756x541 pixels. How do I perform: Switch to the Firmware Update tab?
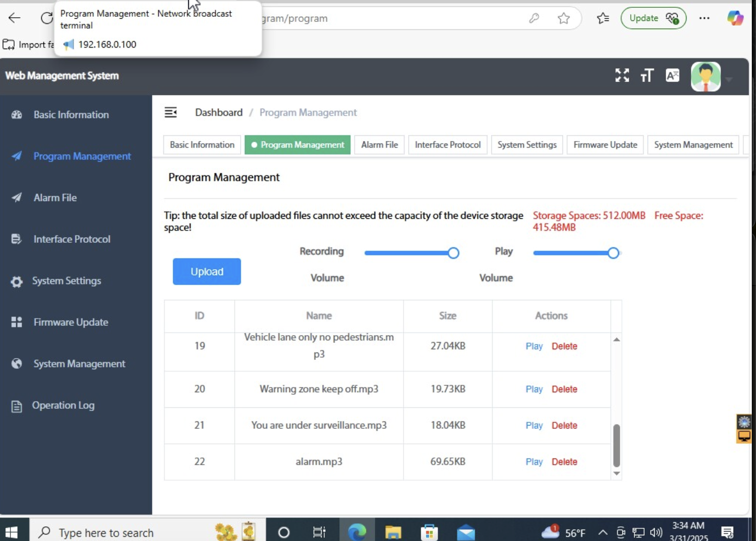[605, 145]
